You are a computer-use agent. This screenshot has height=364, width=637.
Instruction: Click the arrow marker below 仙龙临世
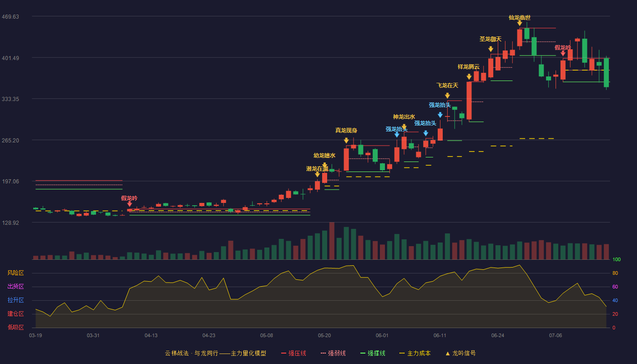[x=520, y=23]
